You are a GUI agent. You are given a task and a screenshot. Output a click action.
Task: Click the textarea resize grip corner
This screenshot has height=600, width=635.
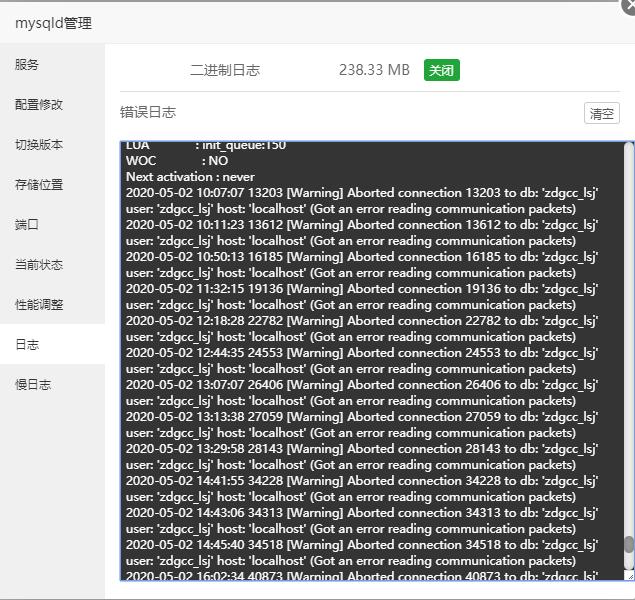tap(629, 575)
